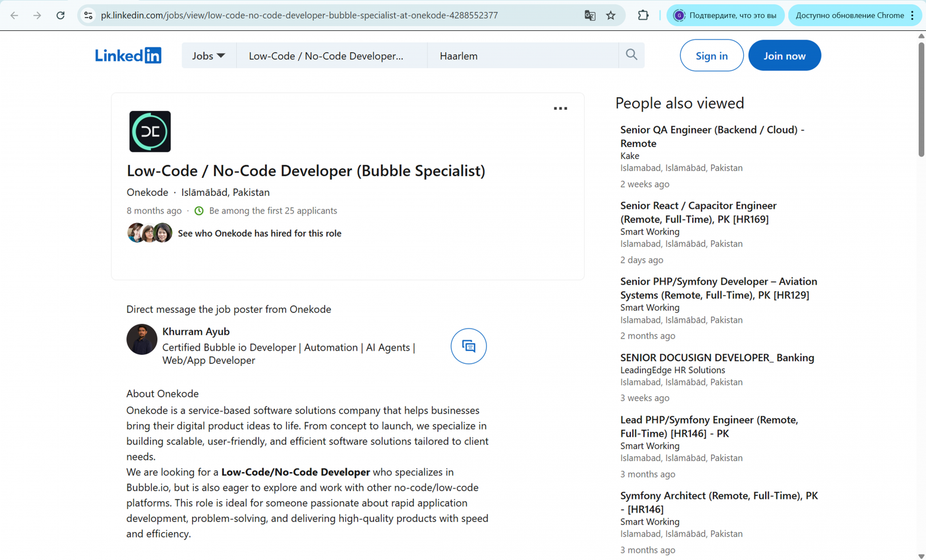Click the Haarlem location field
Screen dimensions: 926x560
click(x=523, y=56)
